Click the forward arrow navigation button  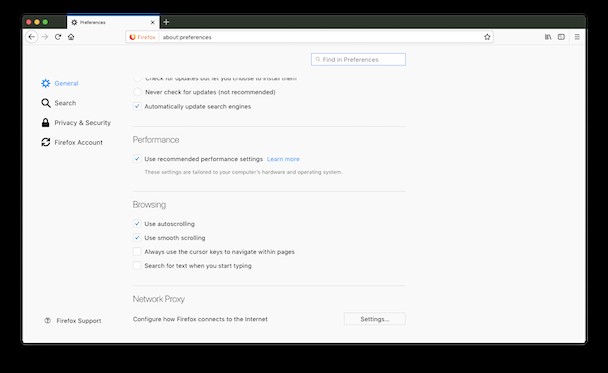(x=45, y=37)
